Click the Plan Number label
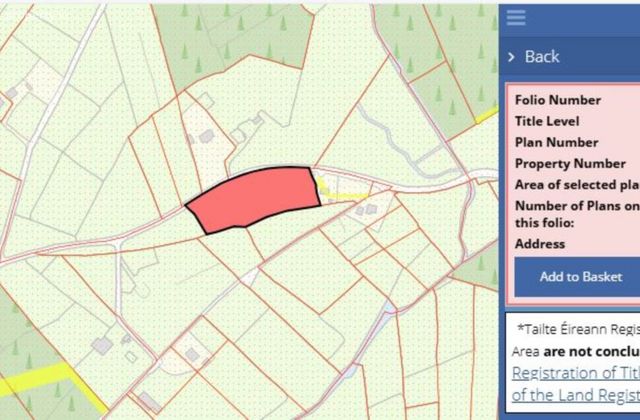The height and width of the screenshot is (420, 640). click(x=556, y=142)
